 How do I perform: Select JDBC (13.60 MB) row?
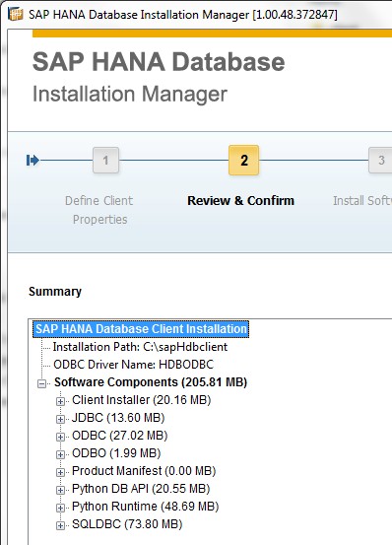tap(118, 418)
